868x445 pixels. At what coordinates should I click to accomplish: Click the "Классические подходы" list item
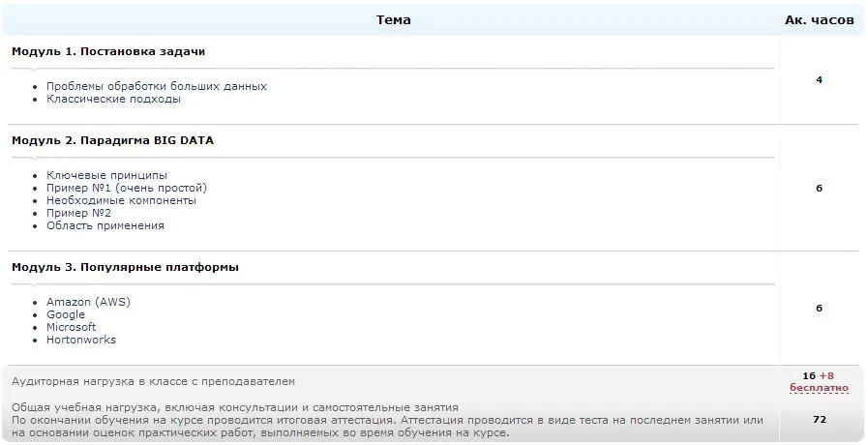113,99
